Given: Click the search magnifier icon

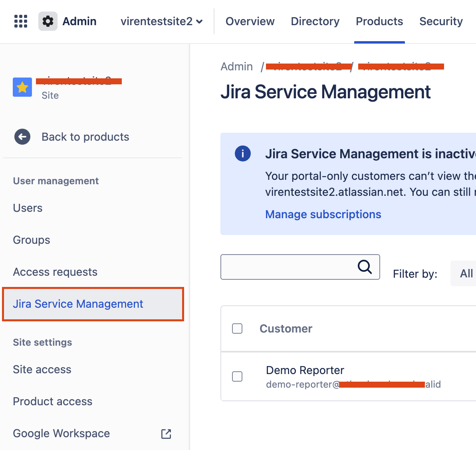Looking at the screenshot, I should click(x=365, y=267).
